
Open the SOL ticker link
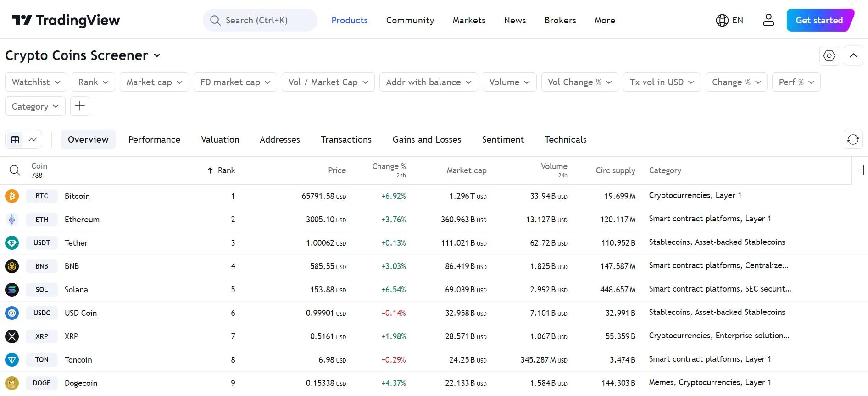[42, 290]
